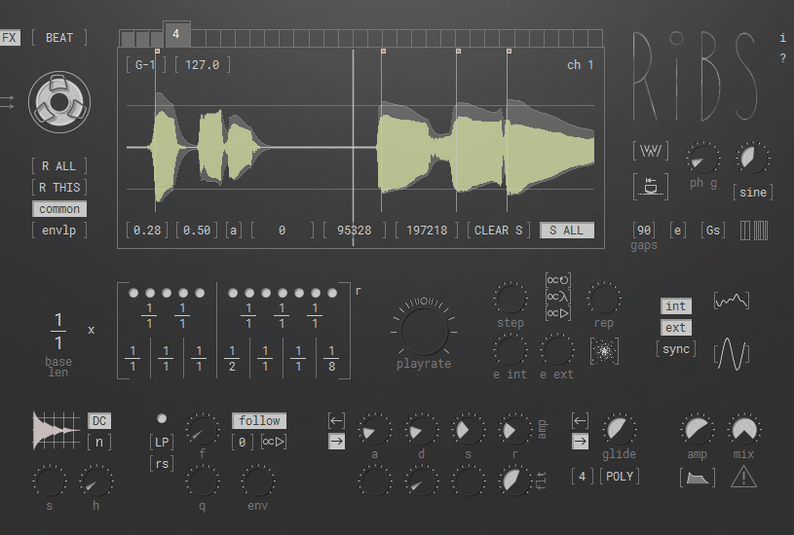Click the 95328 sample position field

coord(354,230)
